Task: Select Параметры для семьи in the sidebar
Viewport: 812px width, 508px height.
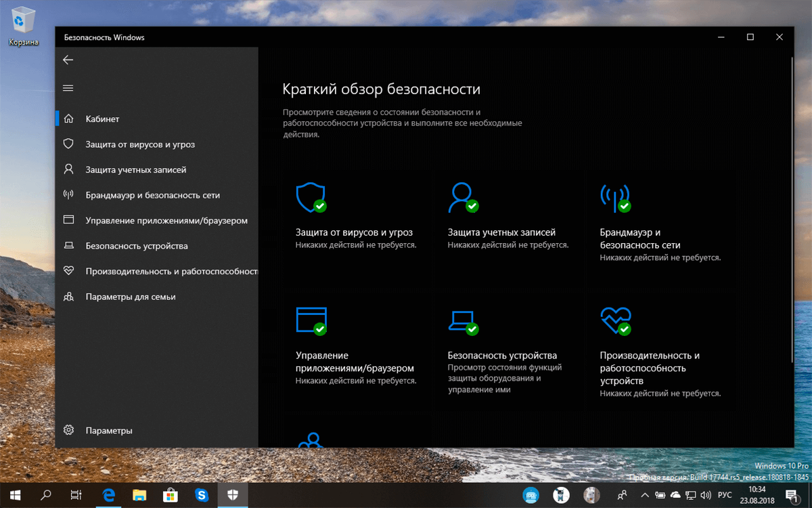Action: coord(130,297)
